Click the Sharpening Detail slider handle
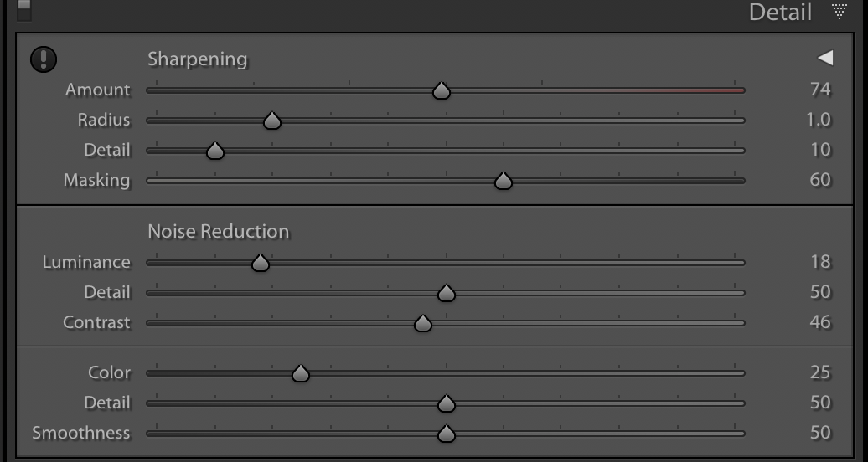Viewport: 868px width, 462px height. coord(214,151)
